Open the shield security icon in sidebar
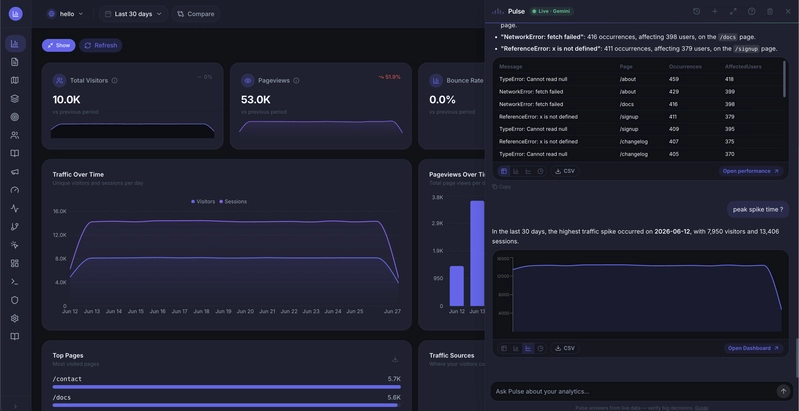The image size is (799, 411). tap(15, 300)
